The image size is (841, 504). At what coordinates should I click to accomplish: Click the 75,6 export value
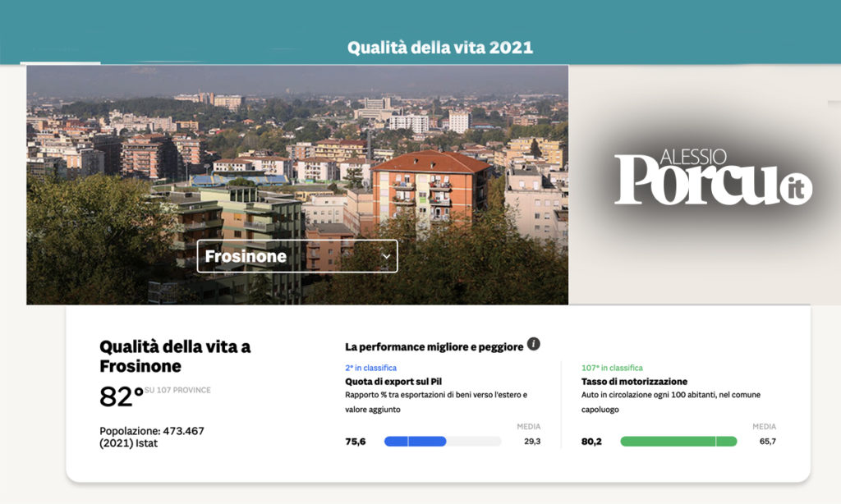356,442
